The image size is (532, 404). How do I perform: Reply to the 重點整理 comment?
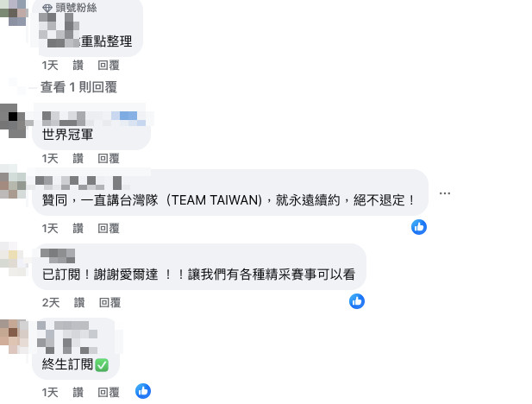(x=109, y=66)
